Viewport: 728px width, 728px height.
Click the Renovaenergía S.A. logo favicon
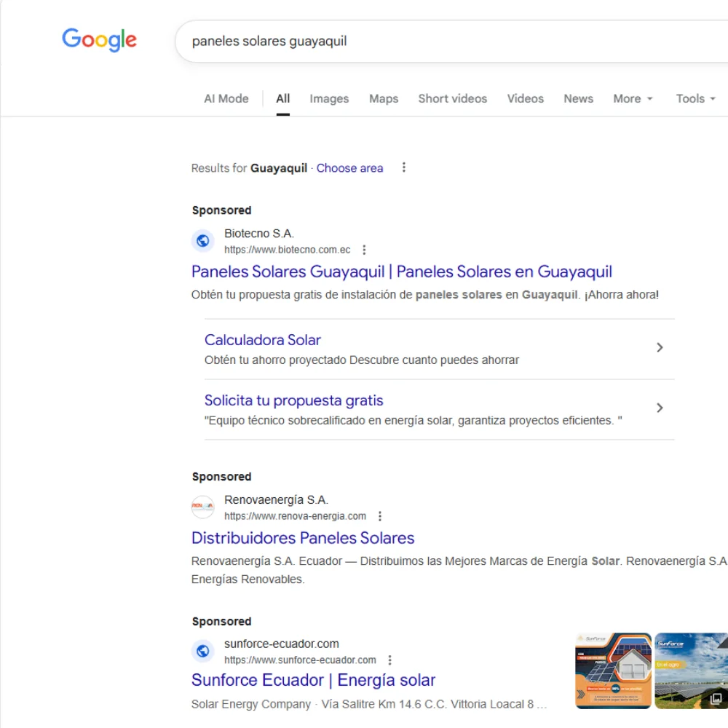pyautogui.click(x=203, y=507)
